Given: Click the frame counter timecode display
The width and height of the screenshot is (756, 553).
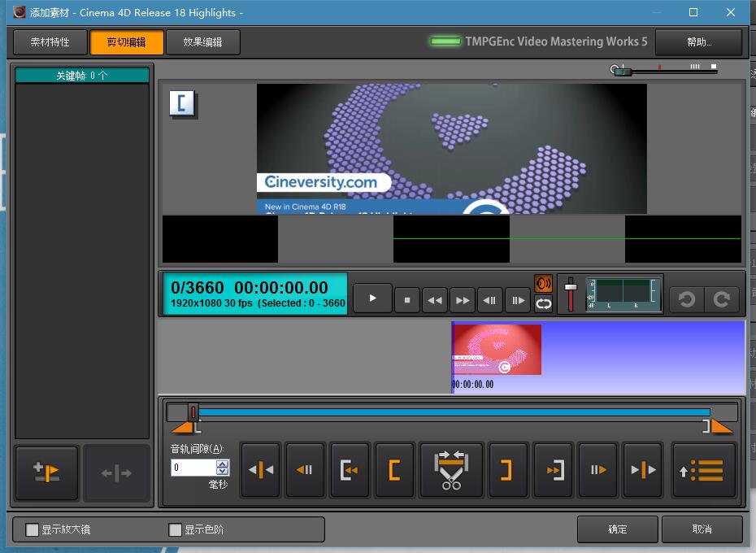Looking at the screenshot, I should [x=255, y=294].
